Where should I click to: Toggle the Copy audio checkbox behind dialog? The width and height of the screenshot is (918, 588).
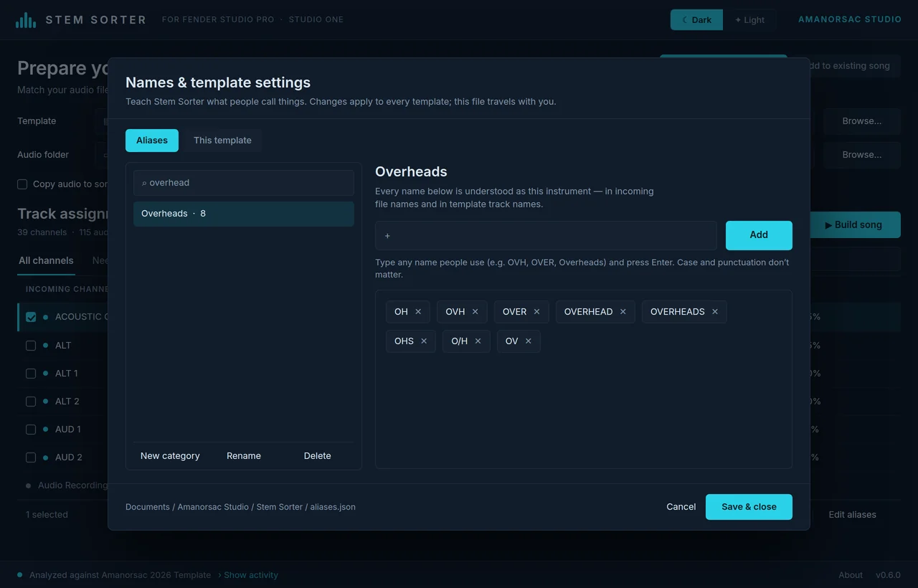22,184
